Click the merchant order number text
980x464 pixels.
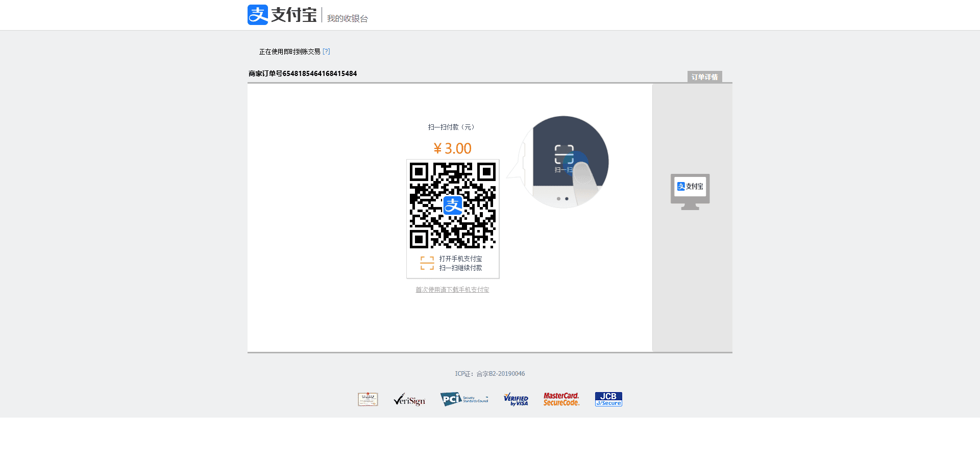click(303, 73)
